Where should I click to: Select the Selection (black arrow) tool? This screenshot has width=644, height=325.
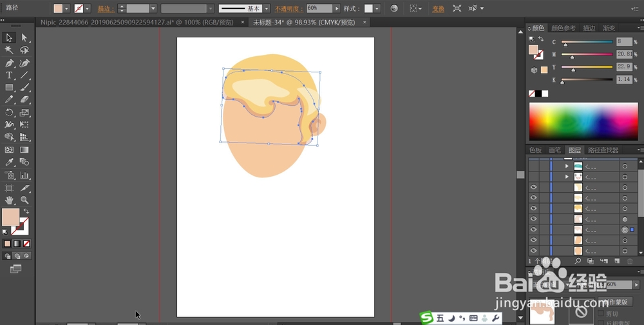tap(9, 38)
